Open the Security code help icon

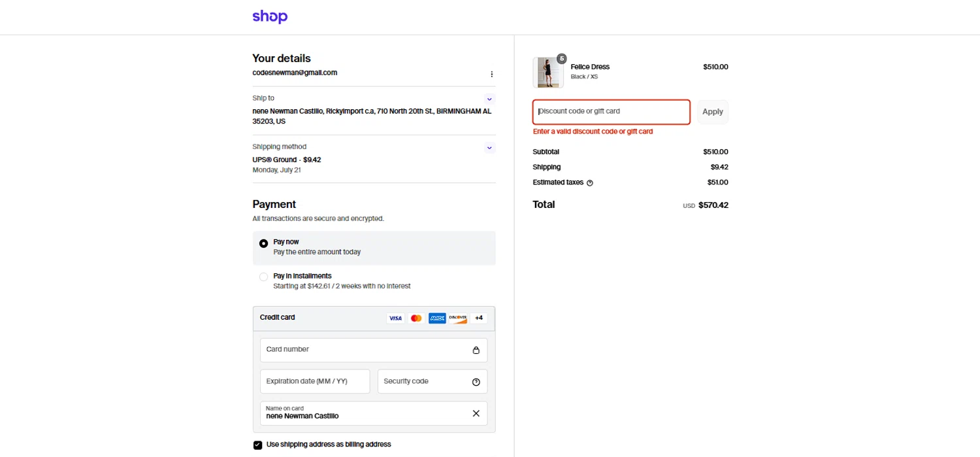[x=476, y=382]
